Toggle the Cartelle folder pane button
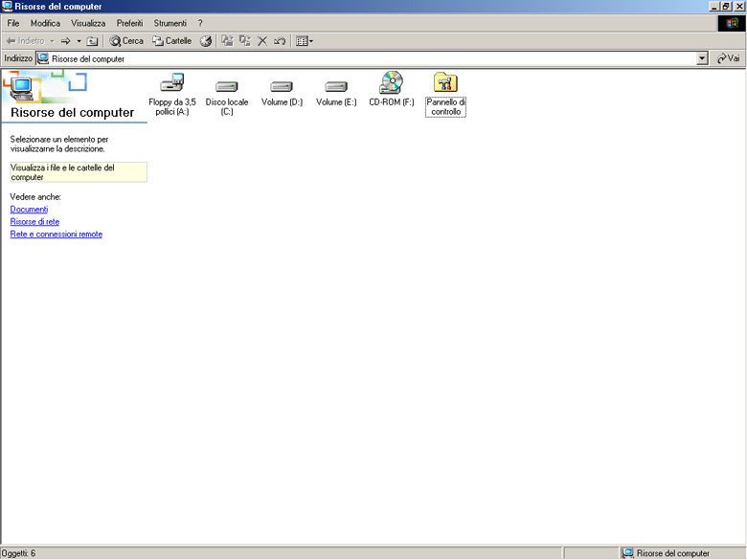 (172, 41)
